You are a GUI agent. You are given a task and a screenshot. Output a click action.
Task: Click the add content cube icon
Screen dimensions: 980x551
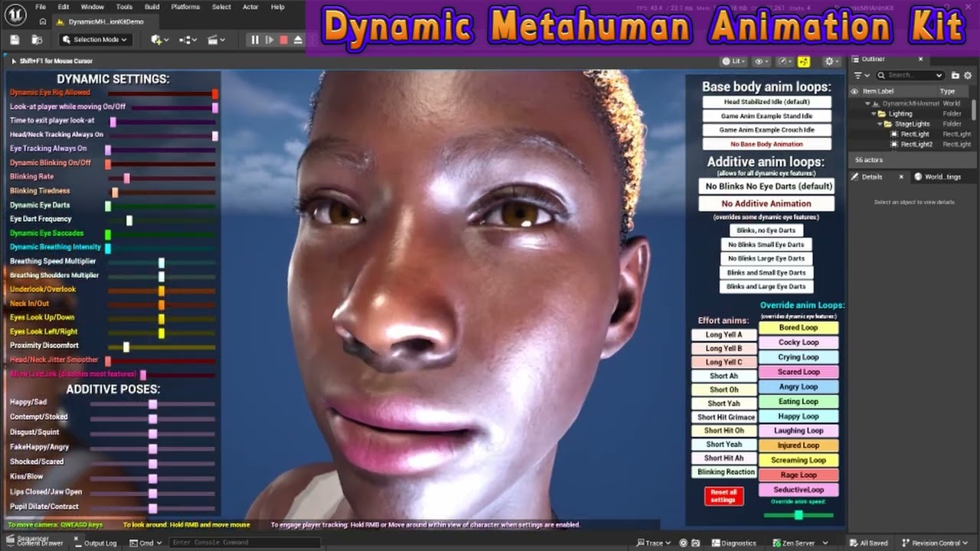click(x=157, y=40)
